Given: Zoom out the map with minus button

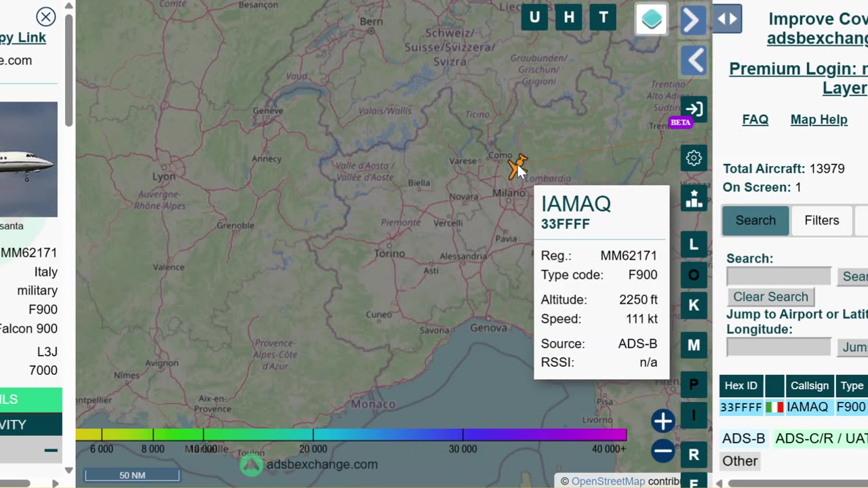Looking at the screenshot, I should click(x=663, y=451).
